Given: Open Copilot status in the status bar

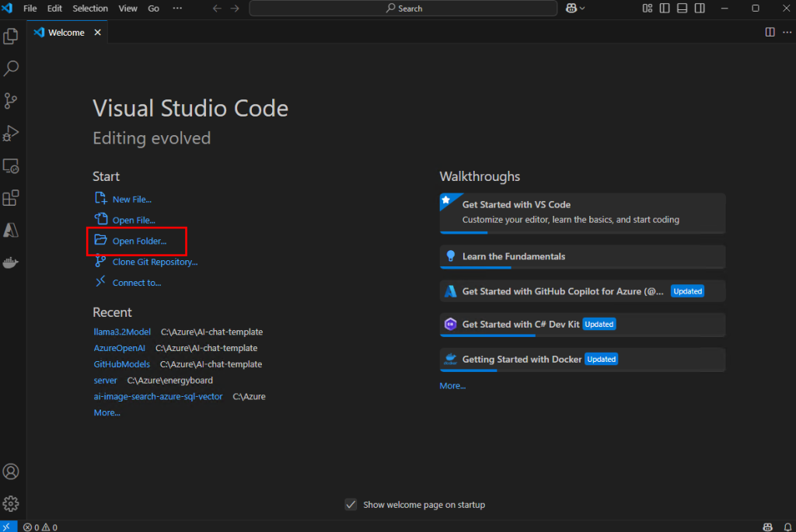Looking at the screenshot, I should pos(767,527).
